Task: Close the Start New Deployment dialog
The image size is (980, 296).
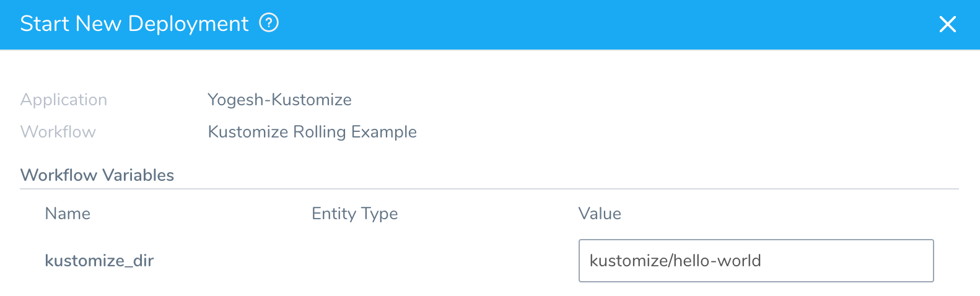Action: (948, 24)
